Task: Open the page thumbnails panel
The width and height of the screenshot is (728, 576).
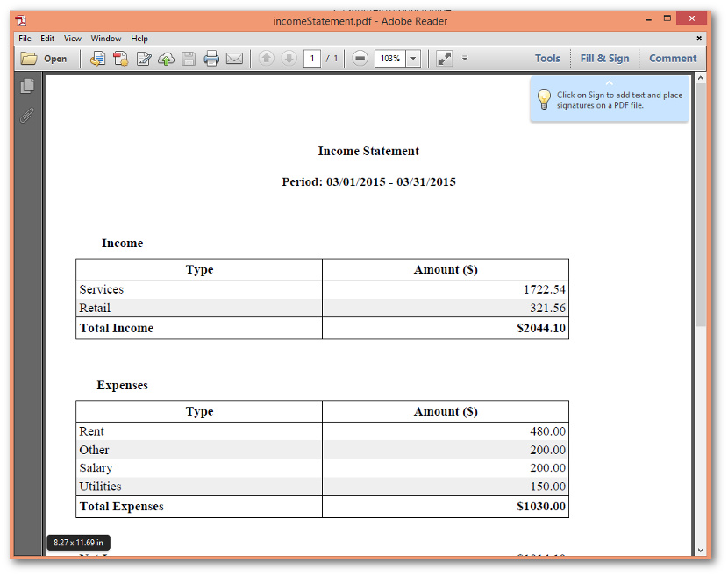Action: click(x=28, y=86)
